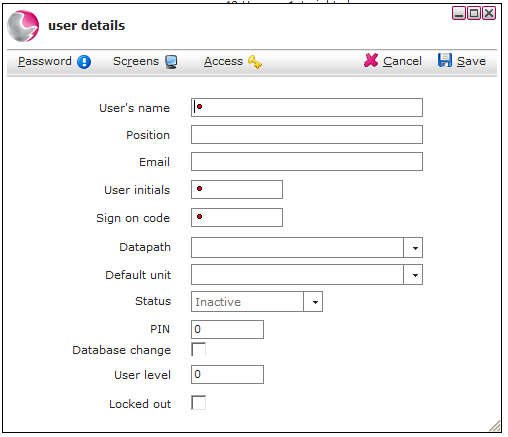Expand the Datapath dropdown arrow
This screenshot has width=508, height=437.
[x=413, y=248]
